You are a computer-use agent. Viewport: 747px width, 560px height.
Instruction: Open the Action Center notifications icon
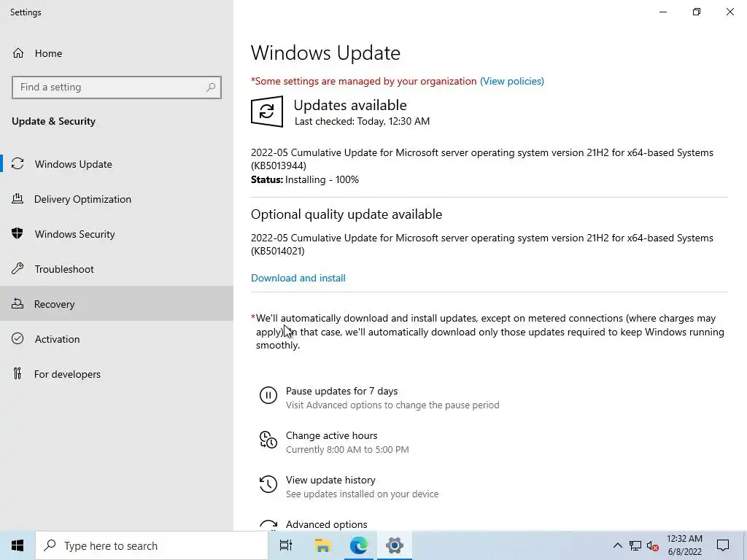(x=723, y=545)
